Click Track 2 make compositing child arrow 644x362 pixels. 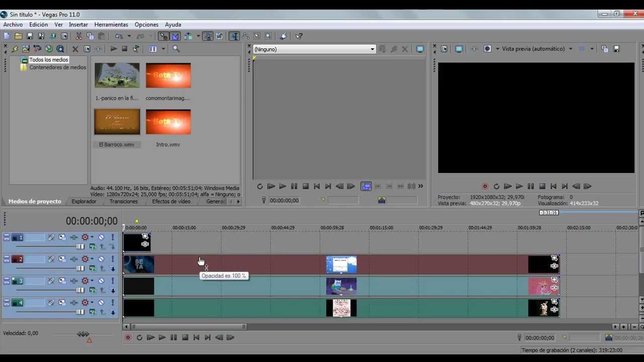113,269
